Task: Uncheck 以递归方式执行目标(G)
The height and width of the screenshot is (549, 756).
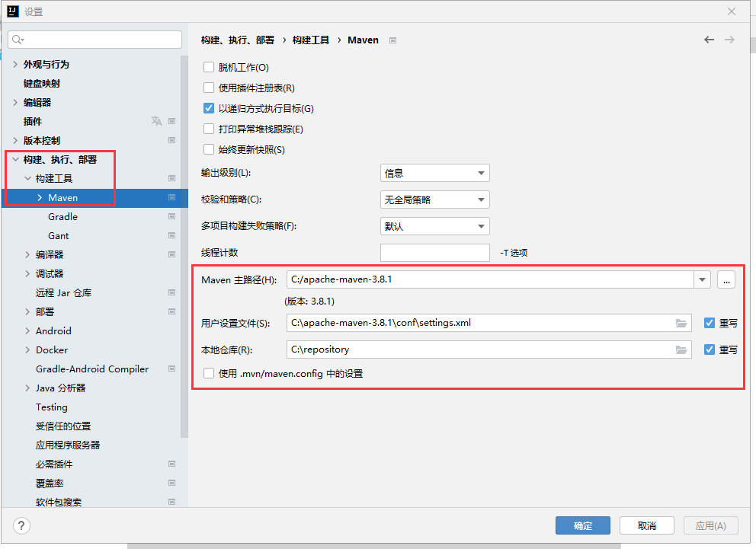Action: point(209,109)
